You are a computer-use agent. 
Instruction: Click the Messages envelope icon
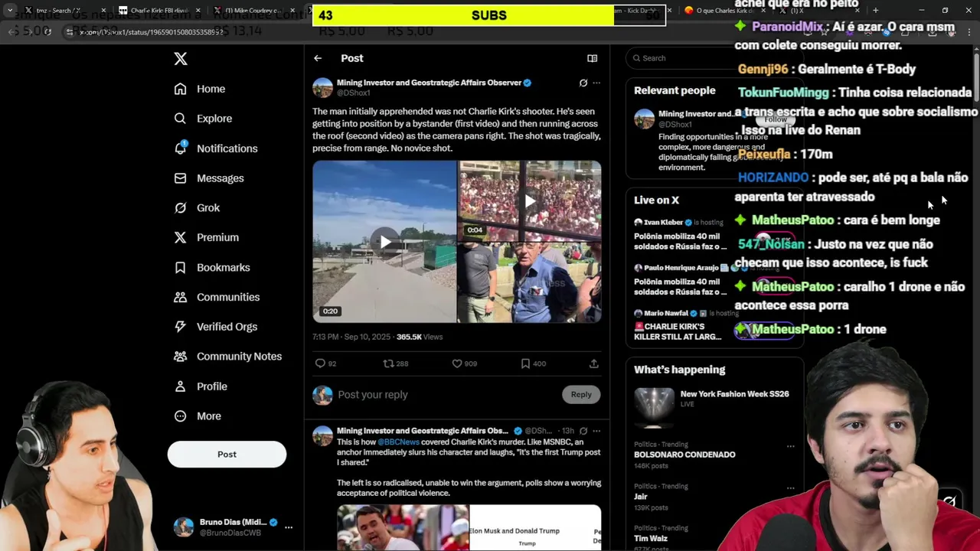click(x=180, y=178)
